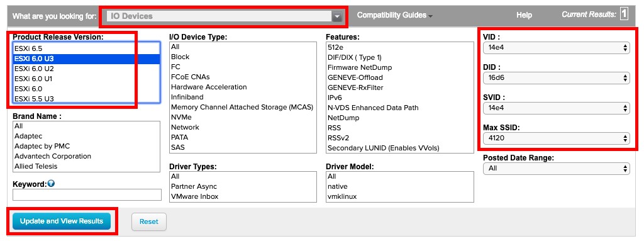The image size is (644, 241).
Task: Click Update and View Results button
Action: point(62,221)
